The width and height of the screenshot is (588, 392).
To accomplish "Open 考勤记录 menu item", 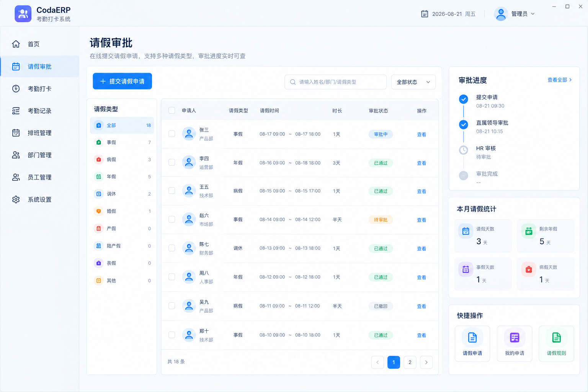I will [40, 111].
